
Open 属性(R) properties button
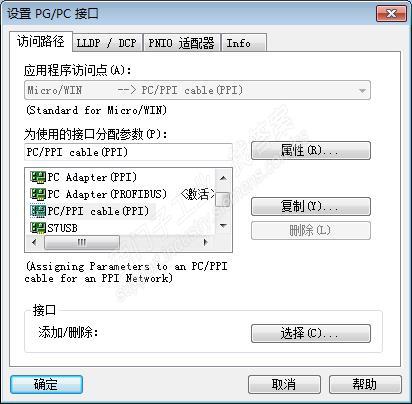[x=311, y=150]
